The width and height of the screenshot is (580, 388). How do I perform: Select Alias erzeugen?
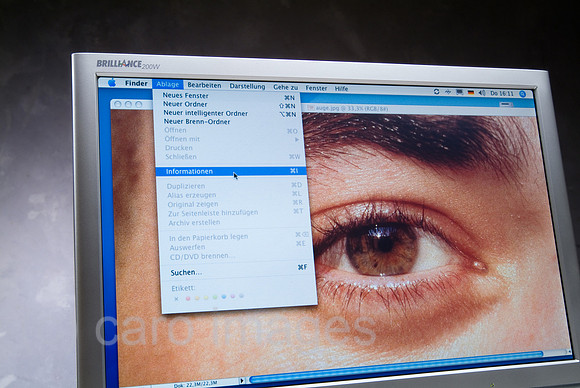coord(233,195)
